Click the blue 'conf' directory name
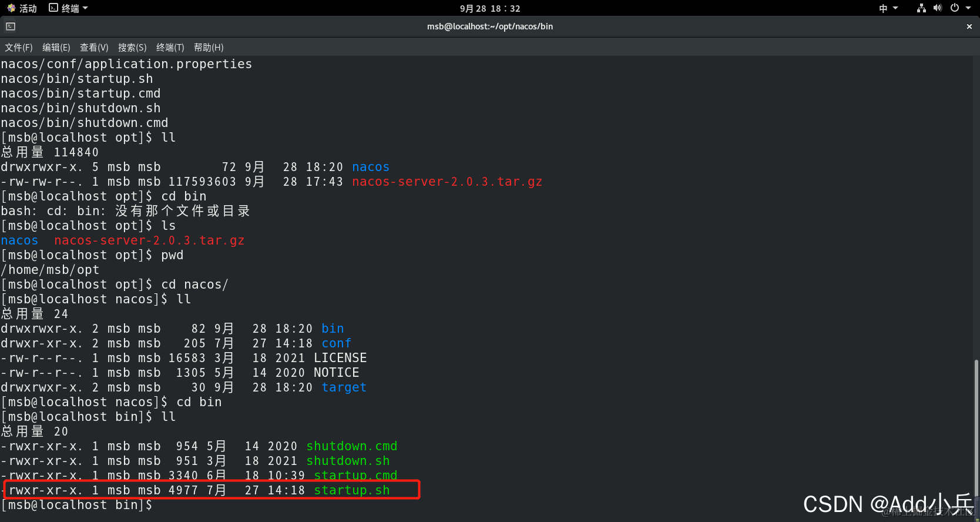980x522 pixels. click(x=337, y=343)
